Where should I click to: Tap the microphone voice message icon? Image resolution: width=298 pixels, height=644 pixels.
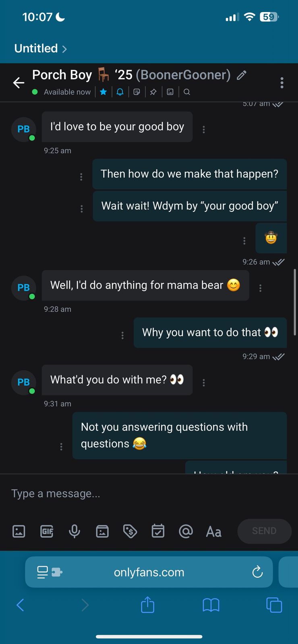coord(74,531)
